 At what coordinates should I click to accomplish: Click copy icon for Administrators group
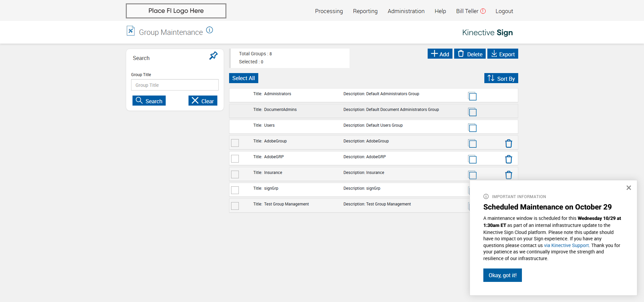click(x=472, y=97)
